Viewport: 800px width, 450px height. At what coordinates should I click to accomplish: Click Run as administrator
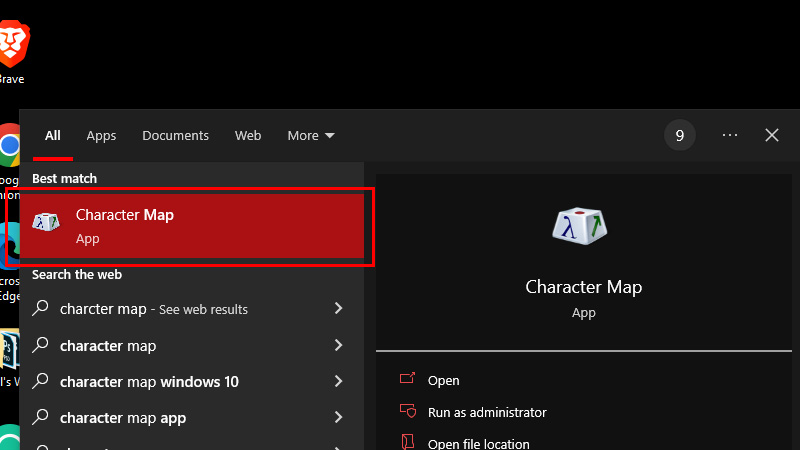coord(487,412)
